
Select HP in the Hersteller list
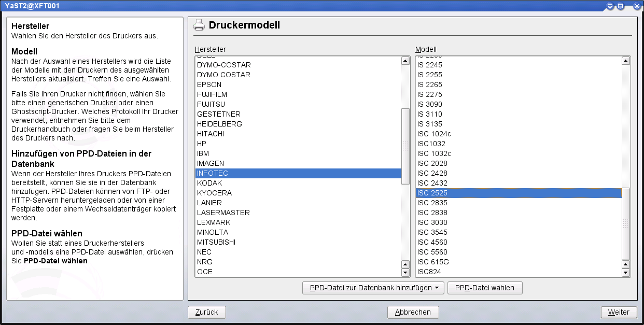pos(202,144)
